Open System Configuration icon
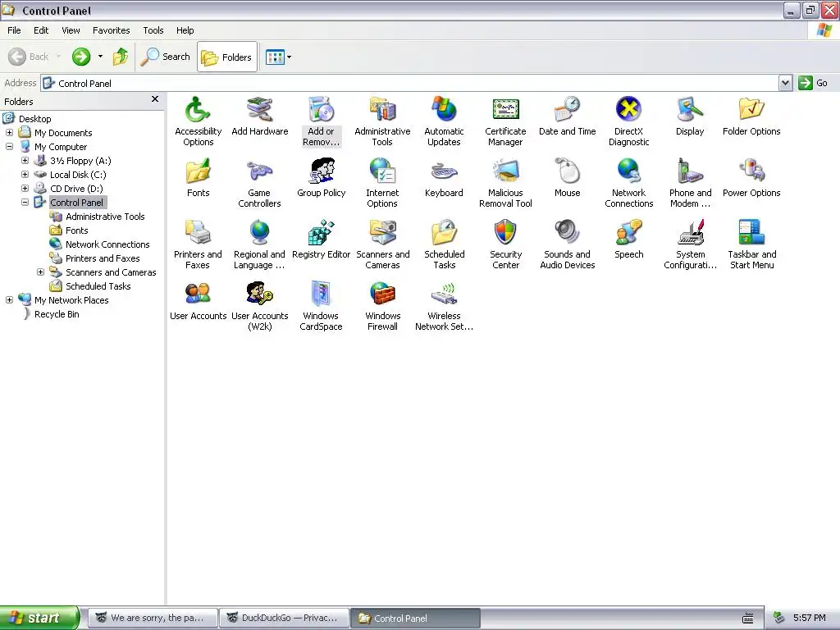840x630 pixels. [x=690, y=244]
